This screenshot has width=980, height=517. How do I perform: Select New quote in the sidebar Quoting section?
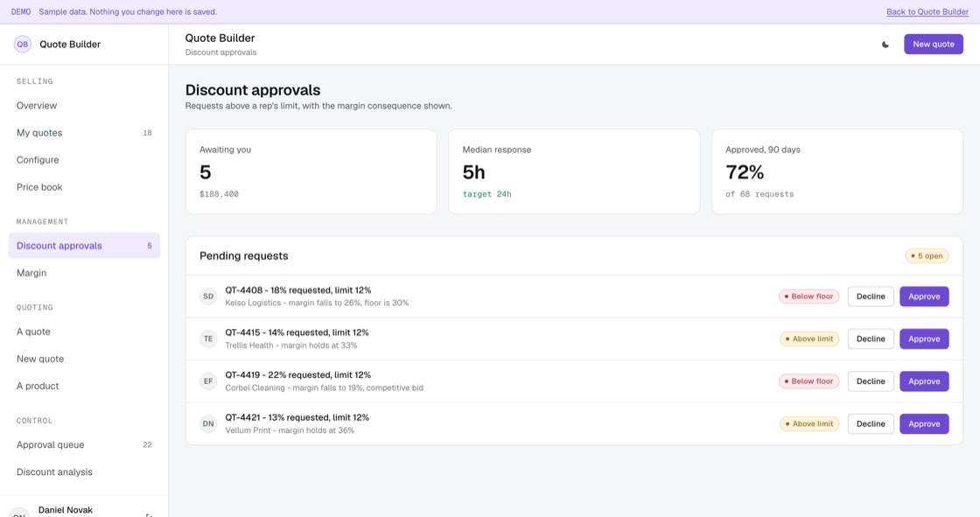tap(84, 359)
